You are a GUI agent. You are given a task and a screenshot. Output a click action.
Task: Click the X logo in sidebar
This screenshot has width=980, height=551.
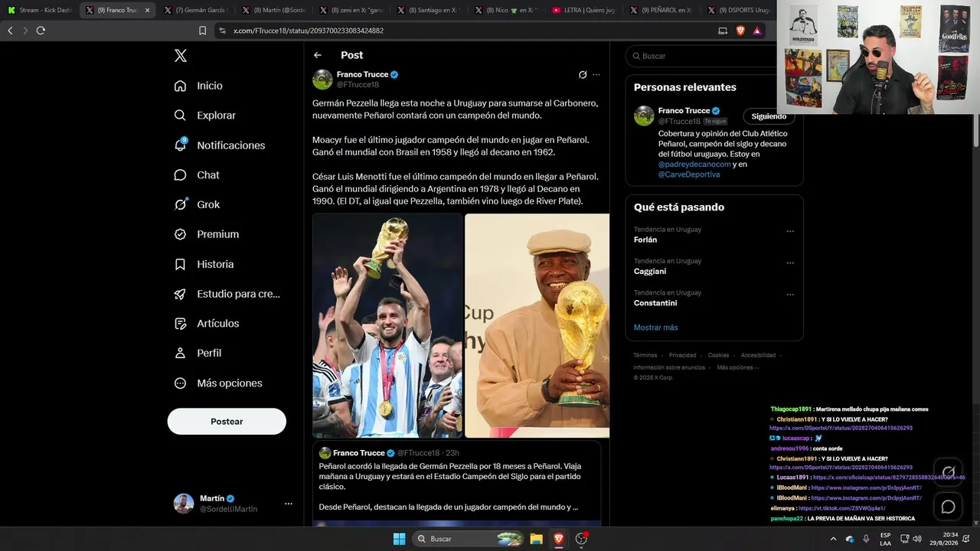tap(181, 56)
